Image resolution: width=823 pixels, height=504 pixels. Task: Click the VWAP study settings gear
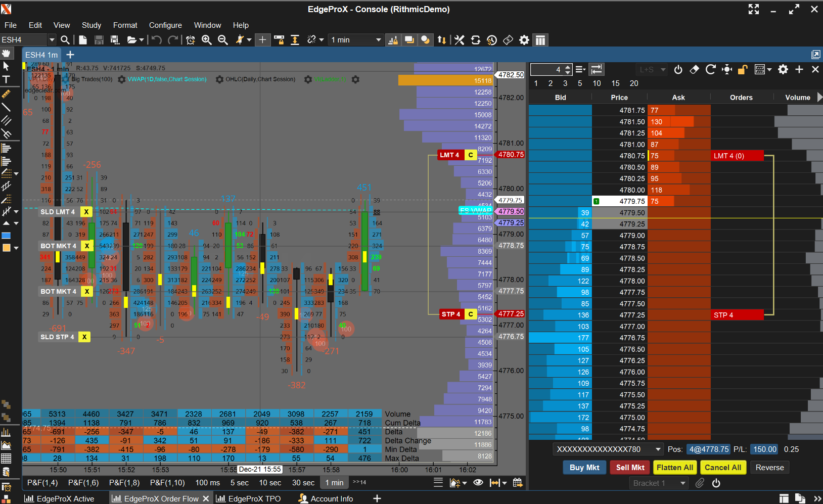[x=122, y=79]
